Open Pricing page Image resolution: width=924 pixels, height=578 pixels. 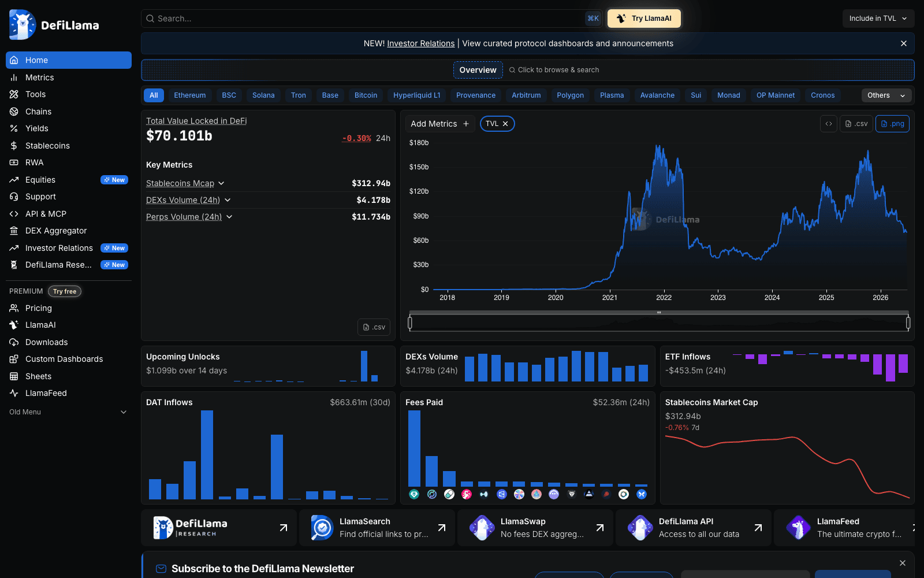[69, 308]
